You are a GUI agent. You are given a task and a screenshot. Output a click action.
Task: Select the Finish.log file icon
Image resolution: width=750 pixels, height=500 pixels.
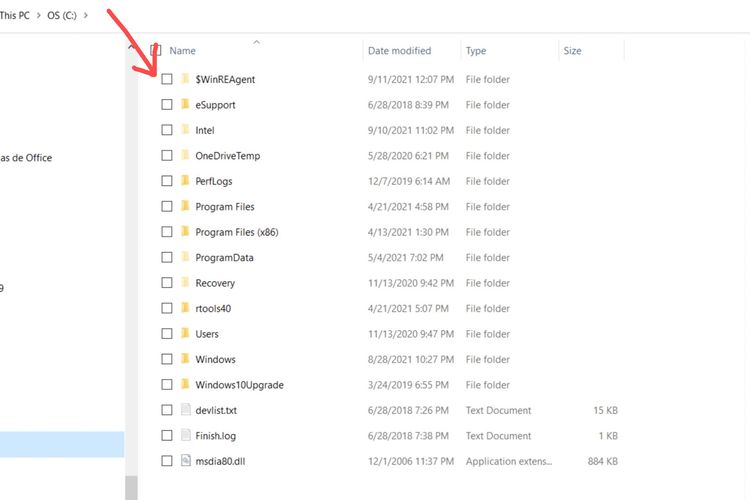(185, 436)
